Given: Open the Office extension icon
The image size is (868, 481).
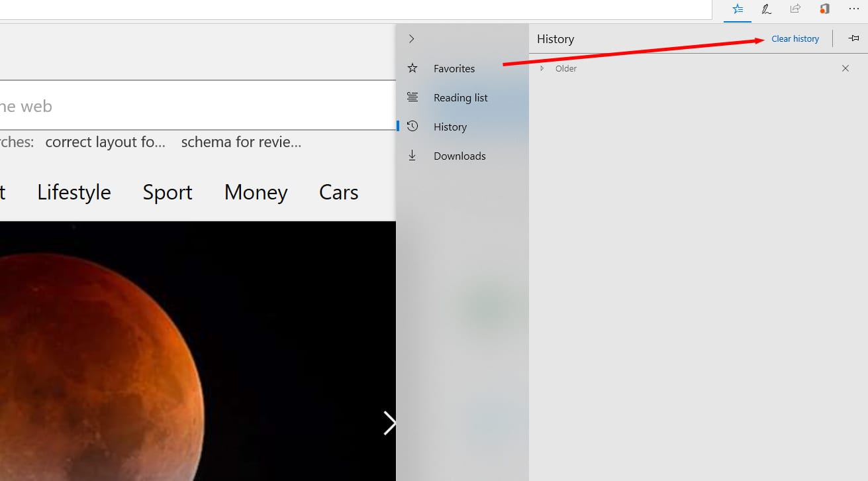Looking at the screenshot, I should point(824,9).
